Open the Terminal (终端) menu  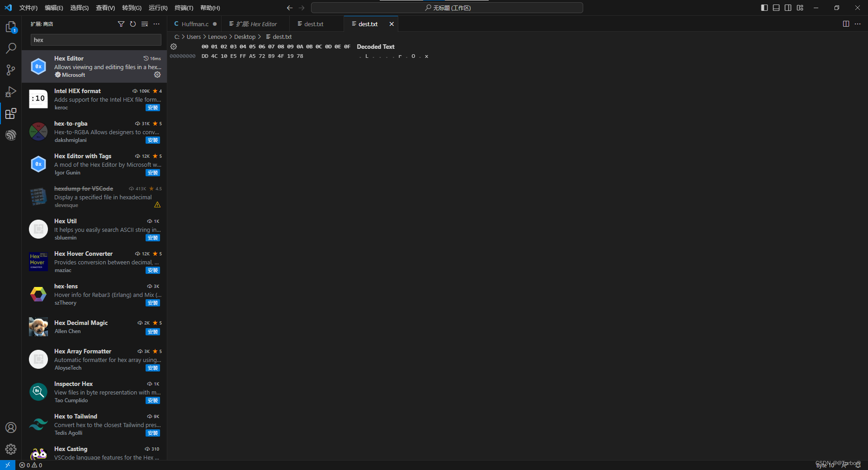(184, 8)
